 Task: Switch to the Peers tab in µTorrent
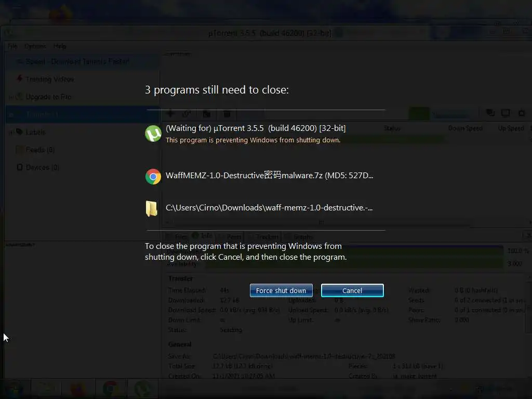pos(234,236)
